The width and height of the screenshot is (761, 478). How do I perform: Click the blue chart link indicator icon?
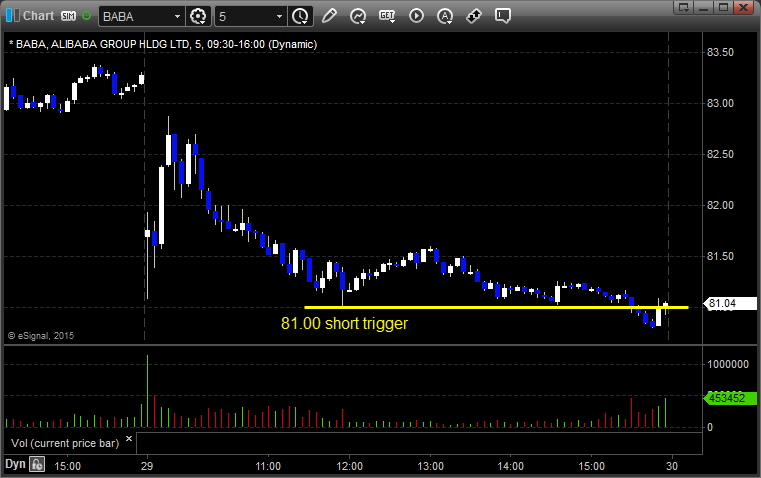13,16
